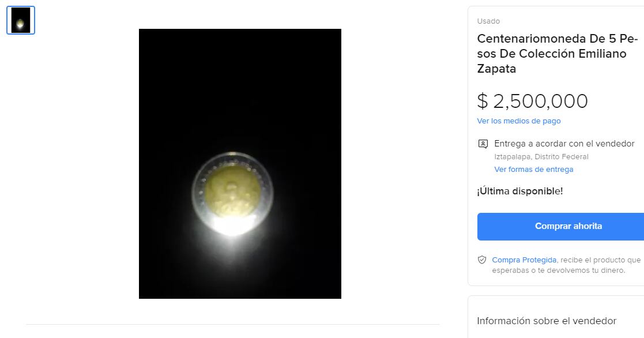Open the Compra Protegida link
Image resolution: width=644 pixels, height=338 pixels.
pyautogui.click(x=524, y=260)
